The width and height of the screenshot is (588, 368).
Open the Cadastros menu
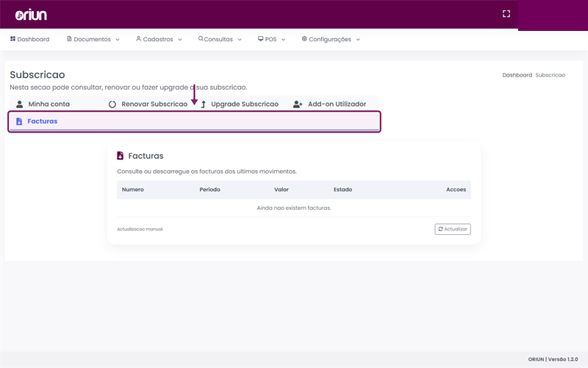point(159,39)
